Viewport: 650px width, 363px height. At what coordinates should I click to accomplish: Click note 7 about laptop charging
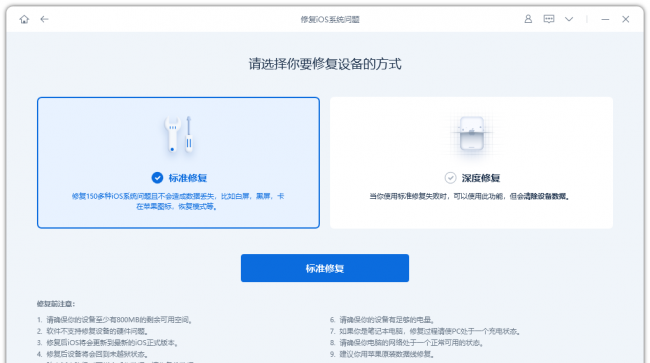[425, 331]
